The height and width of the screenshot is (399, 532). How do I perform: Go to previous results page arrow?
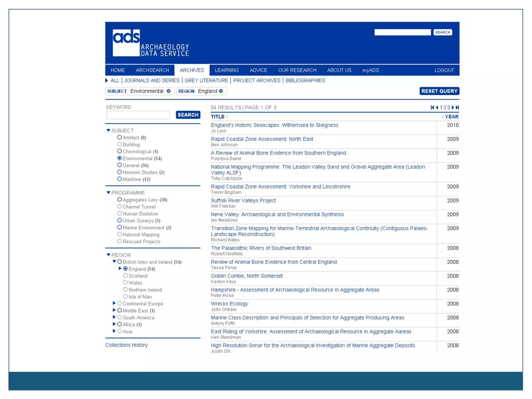pos(437,108)
